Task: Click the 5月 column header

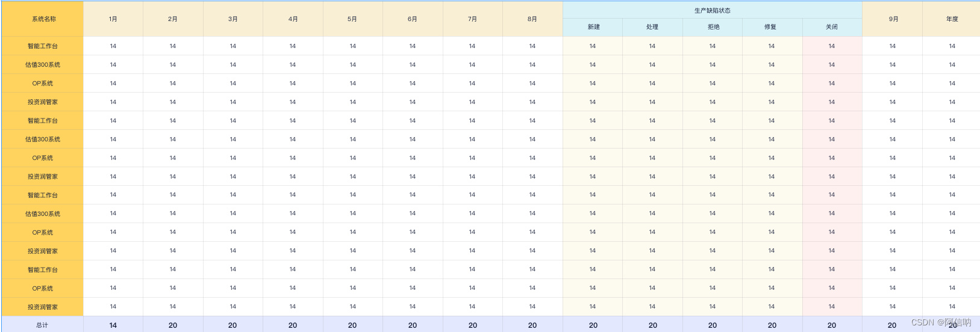Action: point(352,19)
